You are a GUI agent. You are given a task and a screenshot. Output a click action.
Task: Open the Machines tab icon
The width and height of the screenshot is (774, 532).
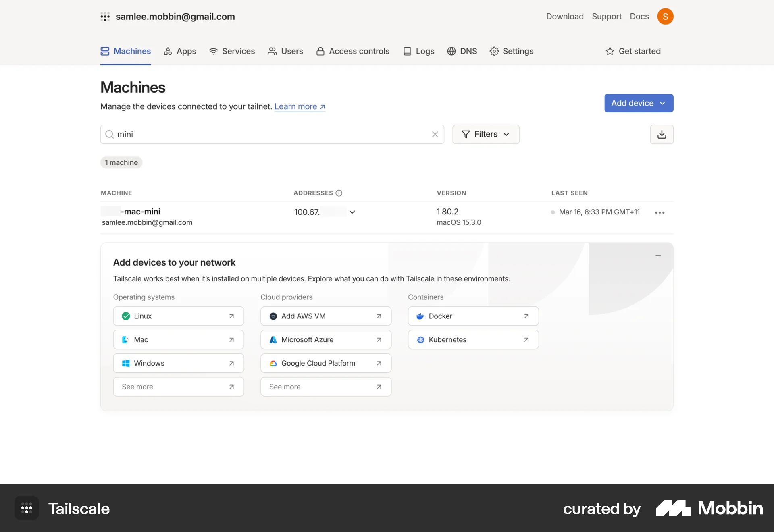[105, 51]
